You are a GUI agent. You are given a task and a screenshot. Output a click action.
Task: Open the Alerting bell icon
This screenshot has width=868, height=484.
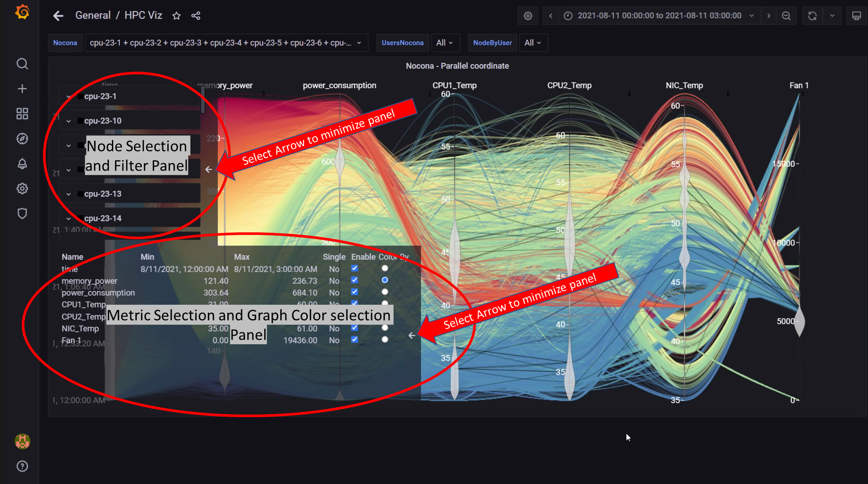22,164
